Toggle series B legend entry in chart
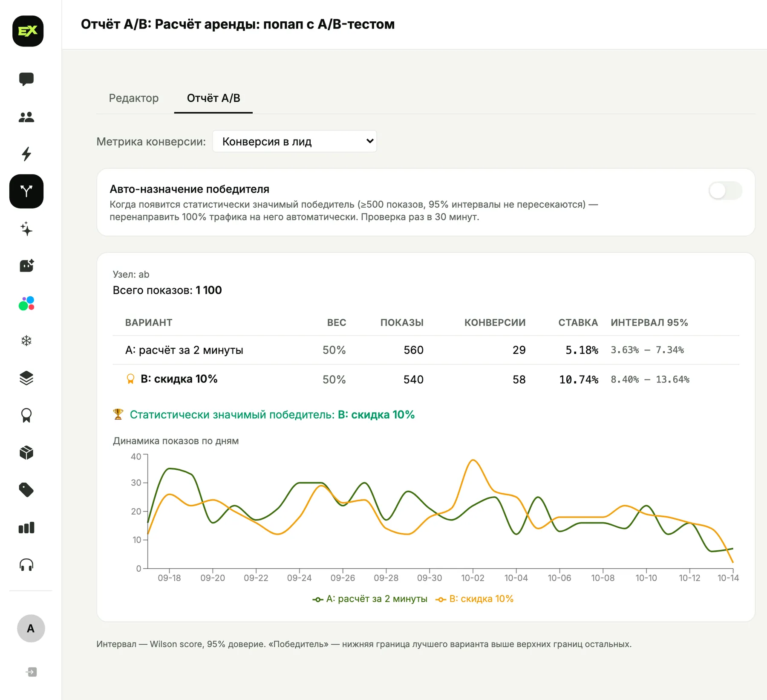This screenshot has width=767, height=700. [474, 599]
